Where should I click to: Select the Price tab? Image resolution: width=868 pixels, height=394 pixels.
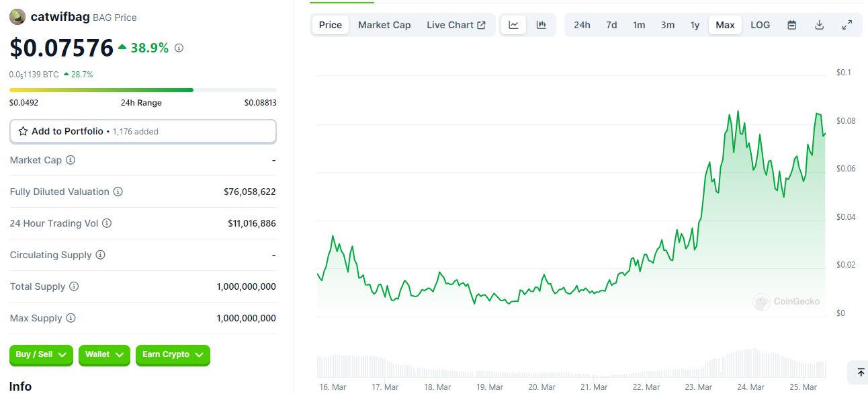[x=331, y=25]
